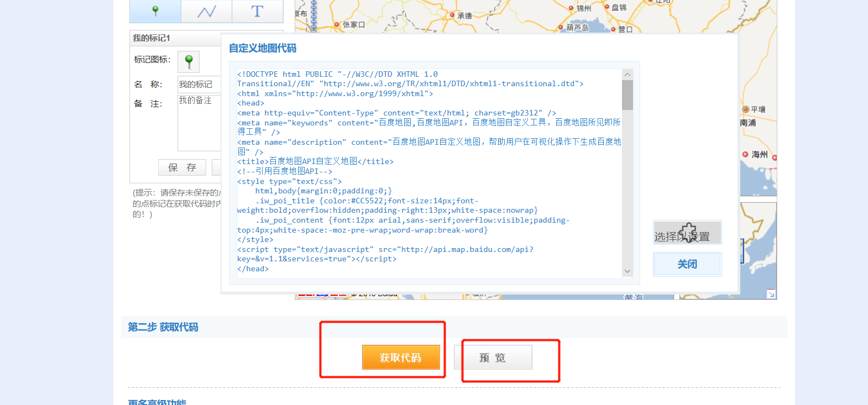The image size is (868, 405).
Task: Click the code box scroll-up arrow
Action: click(x=627, y=75)
